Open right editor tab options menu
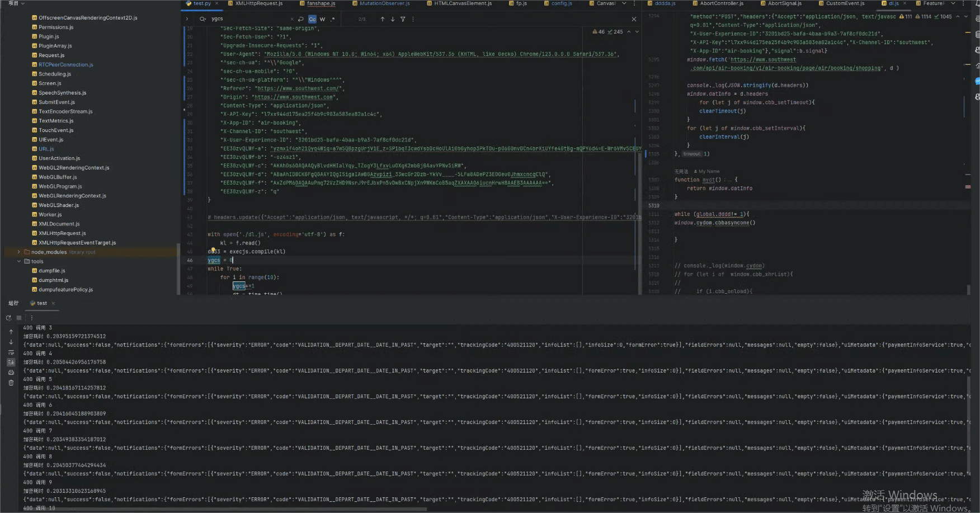Viewport: 980px width, 513px height. 963,3
